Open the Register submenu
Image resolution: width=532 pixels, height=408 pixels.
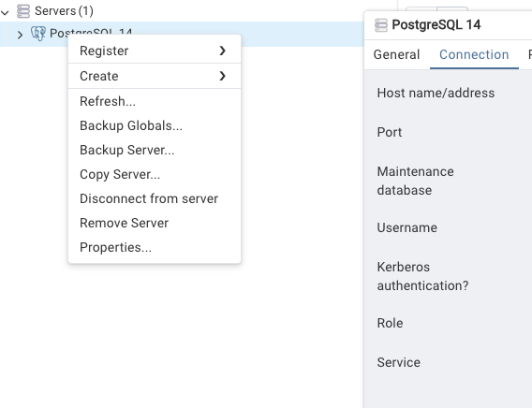coord(155,51)
